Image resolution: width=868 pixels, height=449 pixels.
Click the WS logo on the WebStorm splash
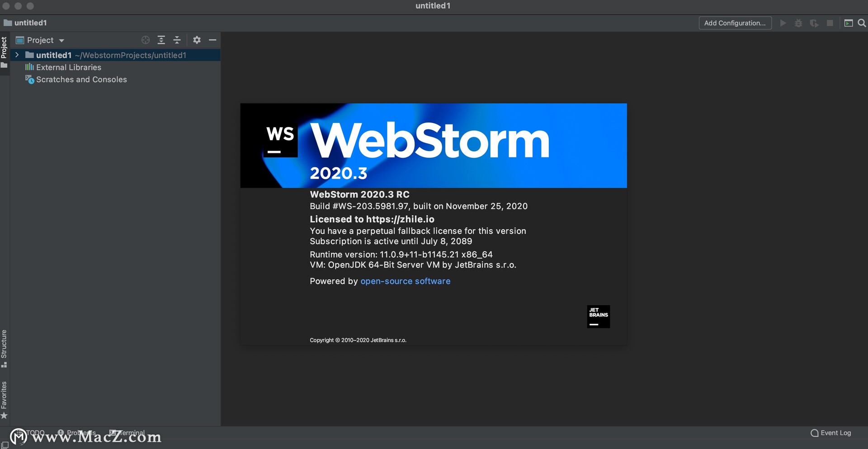280,139
